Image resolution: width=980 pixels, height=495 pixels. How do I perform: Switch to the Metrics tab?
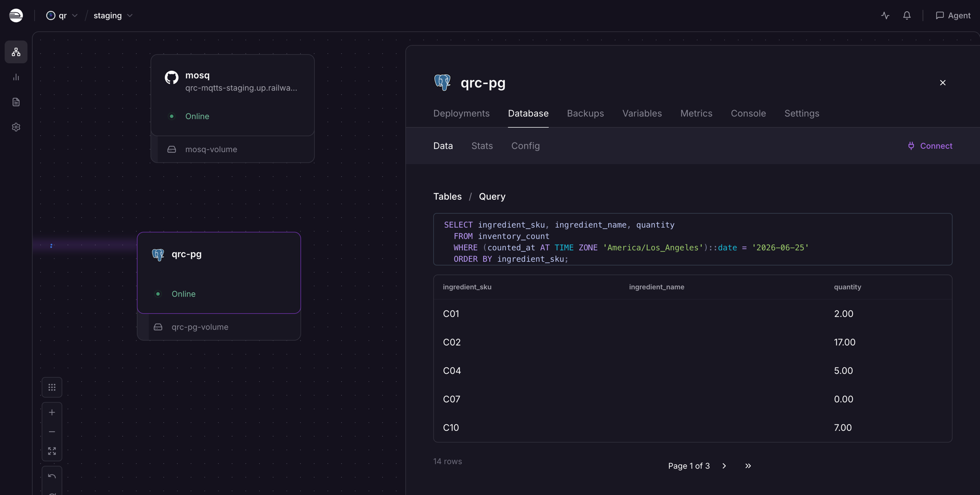696,114
